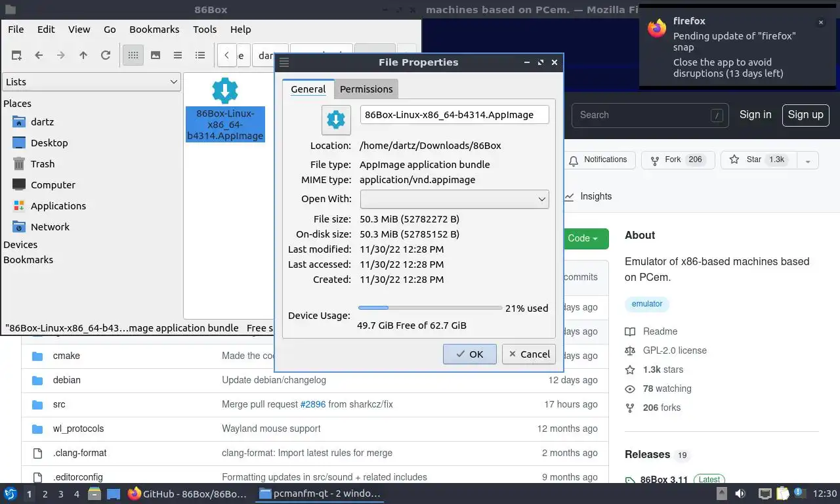The width and height of the screenshot is (840, 504).
Task: Reload the current folder view
Action: 106,55
